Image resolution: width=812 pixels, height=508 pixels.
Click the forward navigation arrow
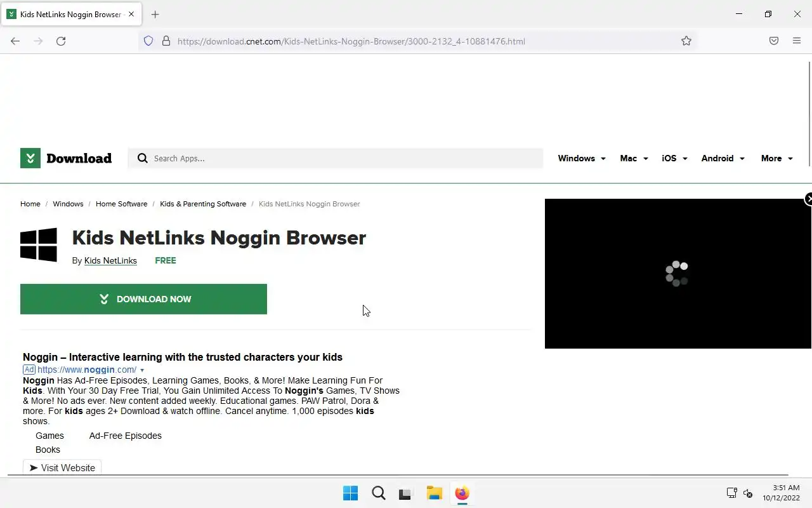[x=38, y=41]
